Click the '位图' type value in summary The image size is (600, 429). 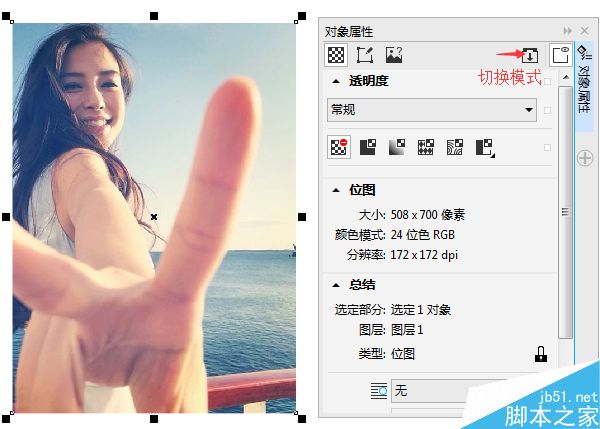point(403,354)
